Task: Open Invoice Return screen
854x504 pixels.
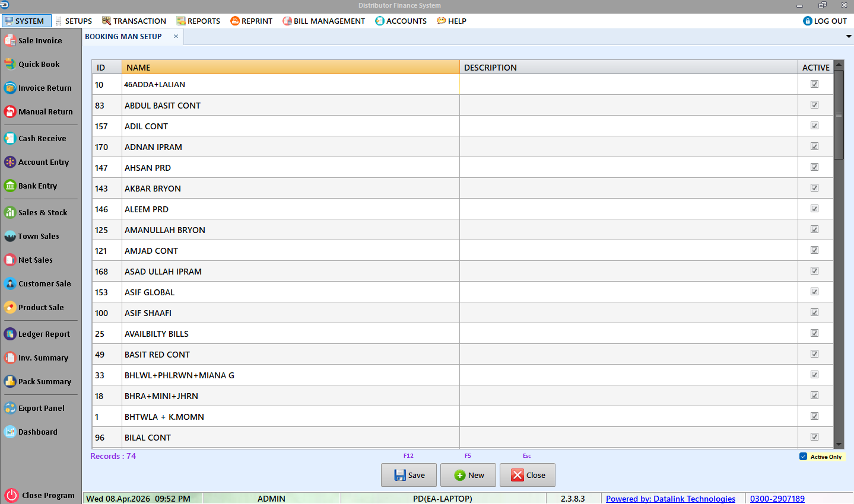Action: (x=38, y=88)
